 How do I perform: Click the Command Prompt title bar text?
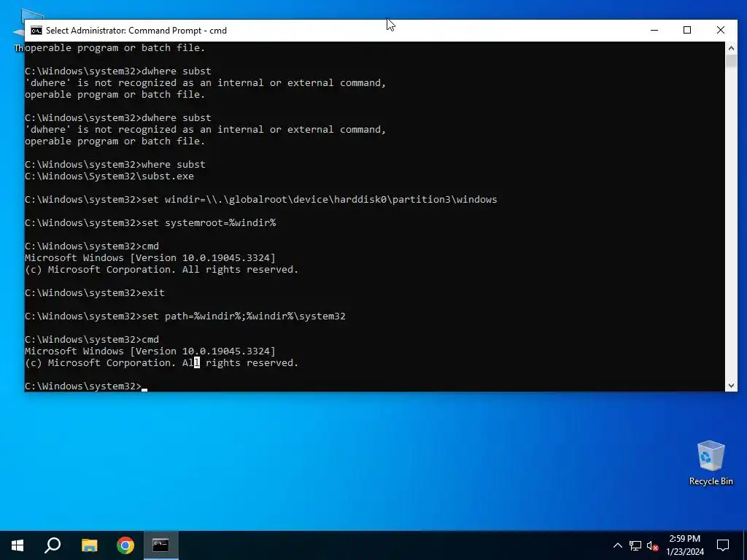tap(136, 31)
